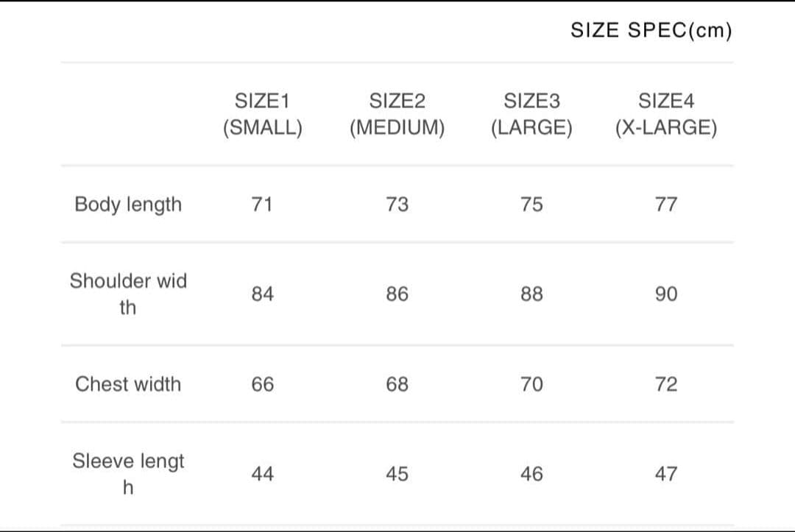Select the X-Large shoulder width value 90

click(x=665, y=294)
